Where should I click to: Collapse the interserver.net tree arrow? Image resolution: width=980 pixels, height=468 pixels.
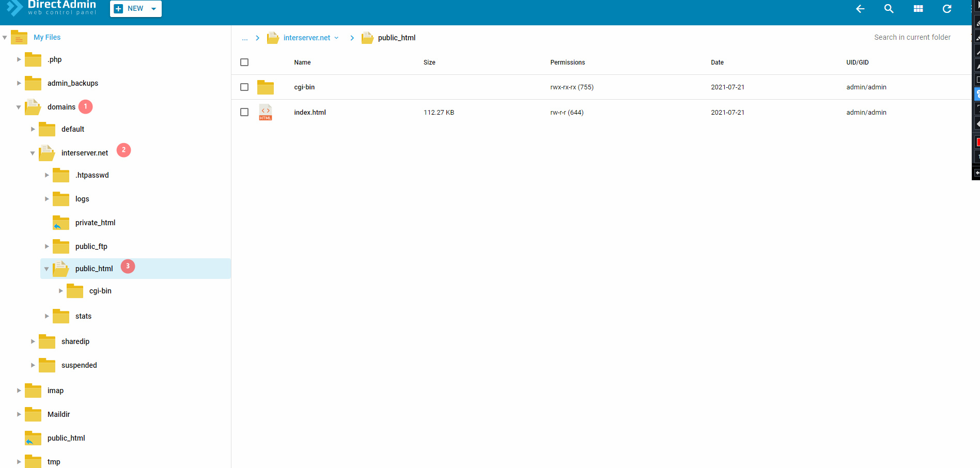point(33,153)
